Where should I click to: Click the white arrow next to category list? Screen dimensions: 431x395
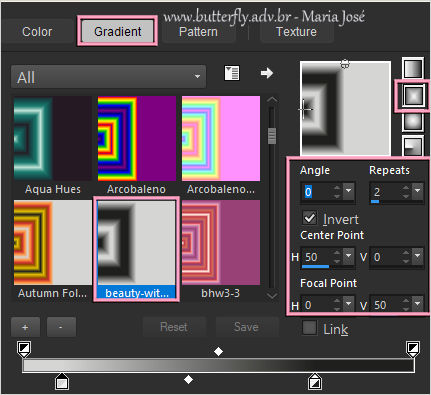[267, 73]
